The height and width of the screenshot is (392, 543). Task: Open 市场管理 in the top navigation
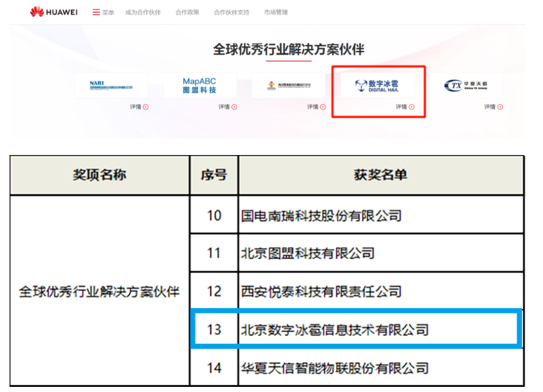[276, 12]
